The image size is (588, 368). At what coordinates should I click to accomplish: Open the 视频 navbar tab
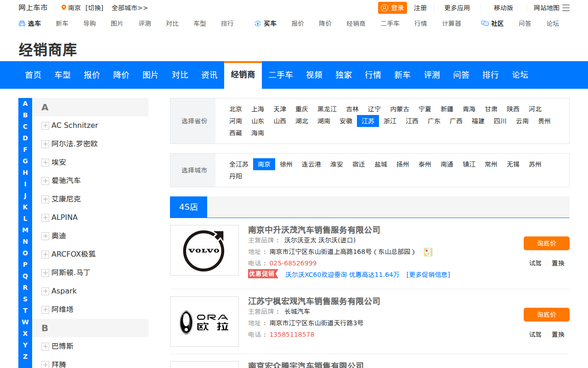(x=314, y=75)
